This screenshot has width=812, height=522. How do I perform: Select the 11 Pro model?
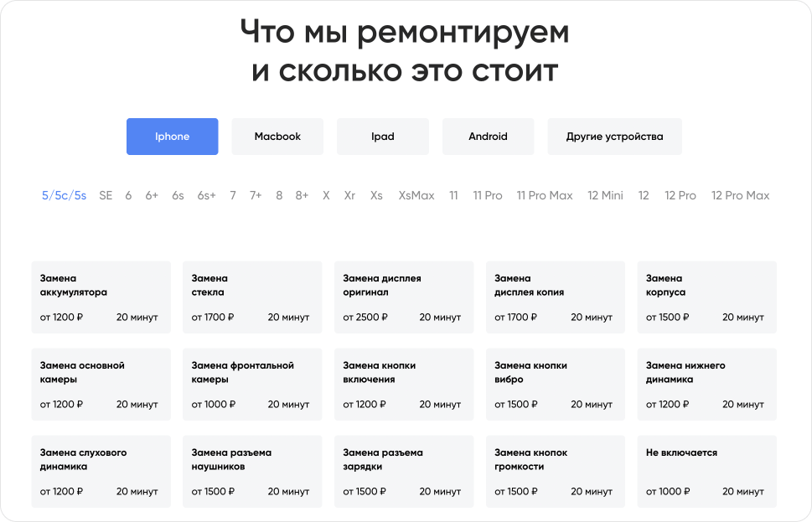tap(488, 195)
